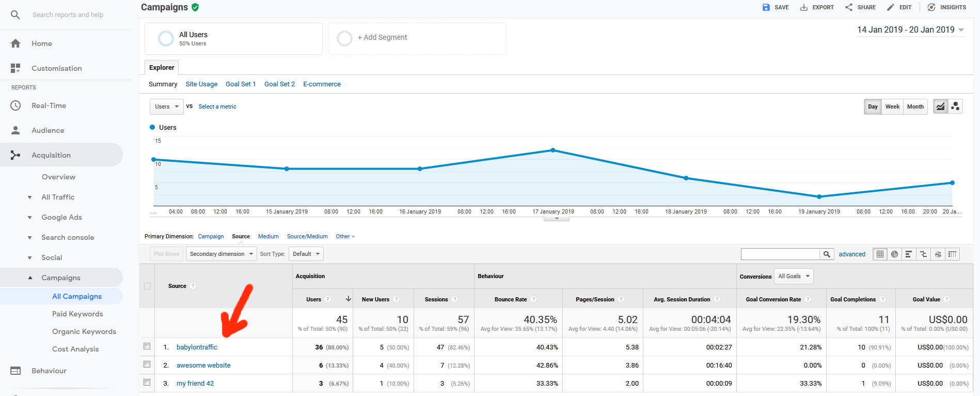Open Customisation via its dashboard icon
The width and height of the screenshot is (980, 396).
[x=15, y=68]
